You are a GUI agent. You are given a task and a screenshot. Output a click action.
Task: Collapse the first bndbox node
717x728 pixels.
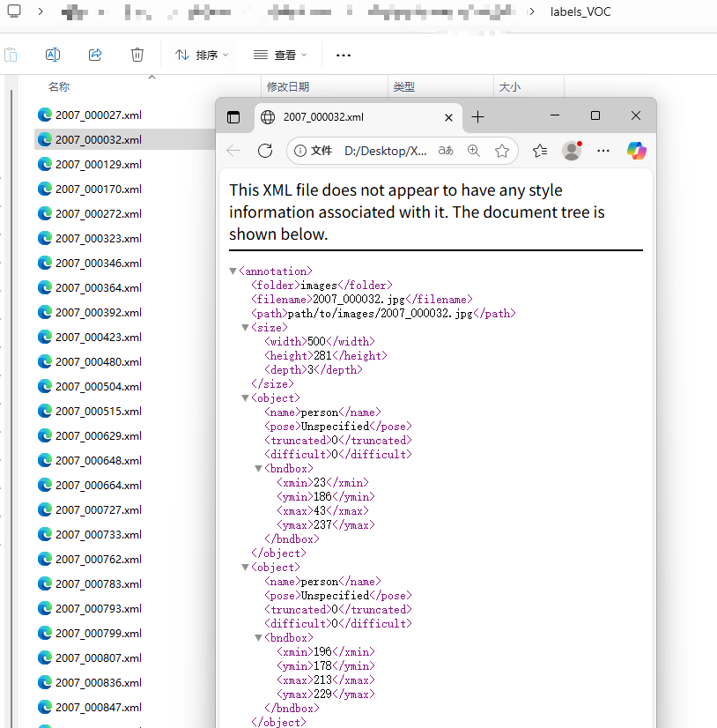click(259, 469)
